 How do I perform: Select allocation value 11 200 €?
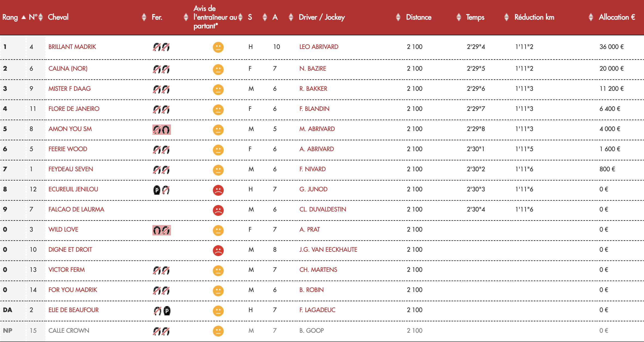(x=611, y=89)
